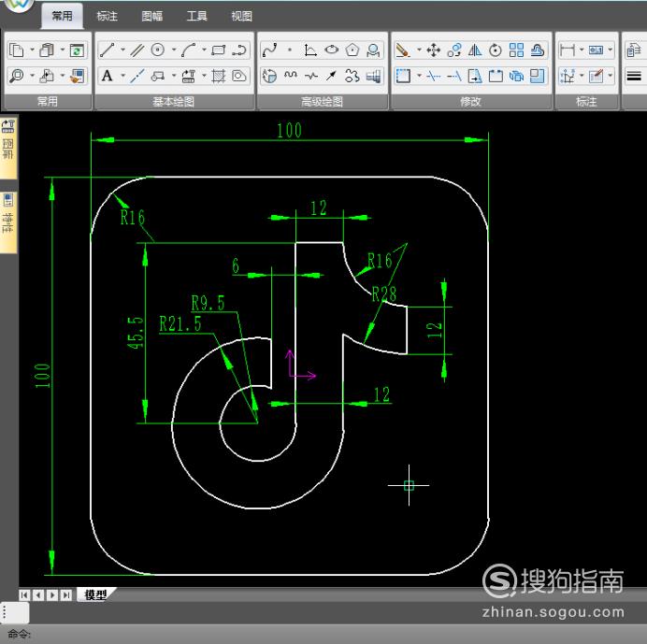Expand the Arc tool dropdown arrow
The width and height of the screenshot is (647, 644).
click(x=204, y=50)
